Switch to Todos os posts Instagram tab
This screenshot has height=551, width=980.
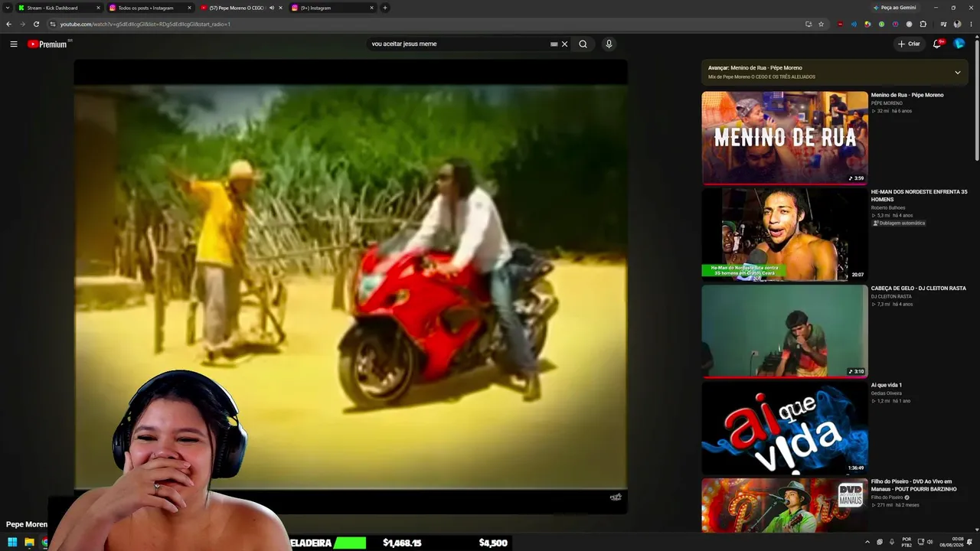pyautogui.click(x=150, y=8)
